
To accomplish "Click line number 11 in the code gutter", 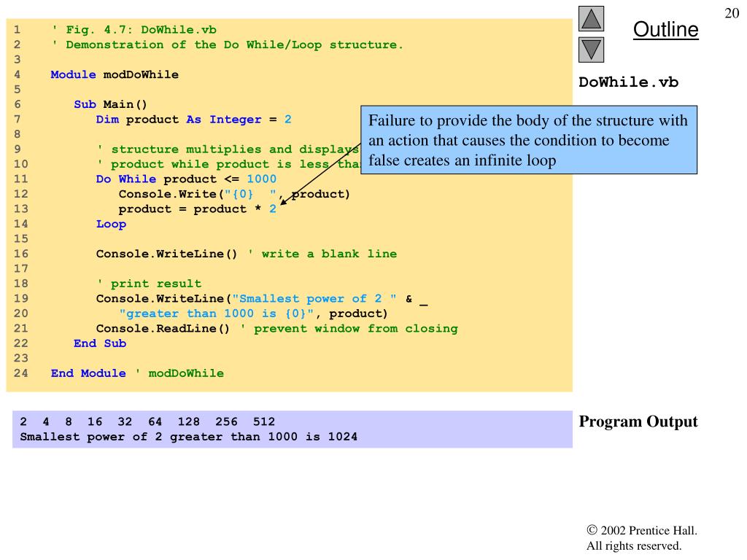I will click(x=20, y=179).
